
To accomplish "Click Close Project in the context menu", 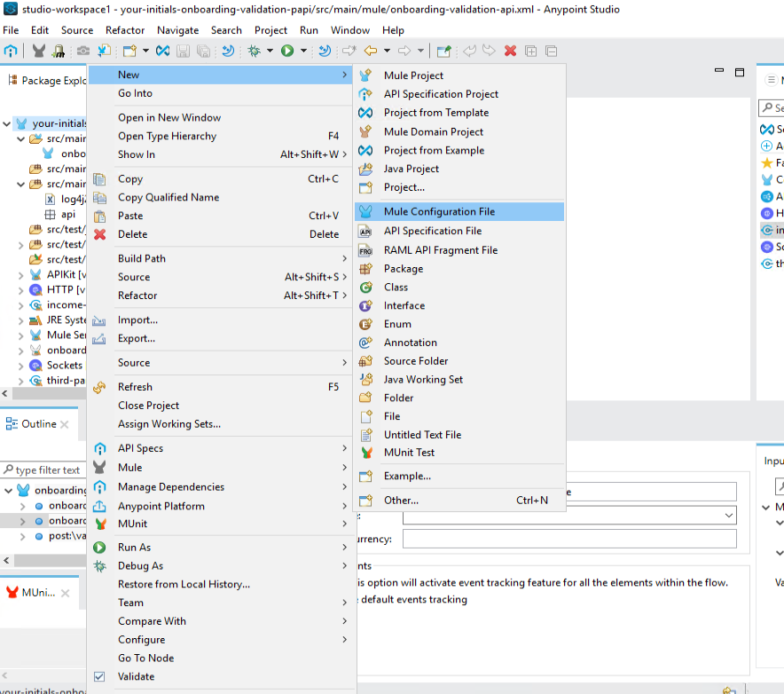I will click(x=148, y=406).
